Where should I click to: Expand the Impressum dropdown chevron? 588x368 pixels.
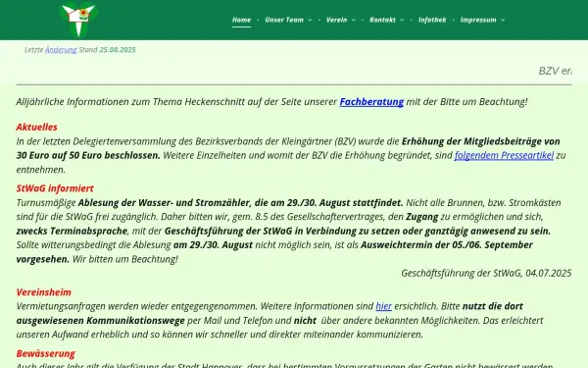[x=503, y=21]
